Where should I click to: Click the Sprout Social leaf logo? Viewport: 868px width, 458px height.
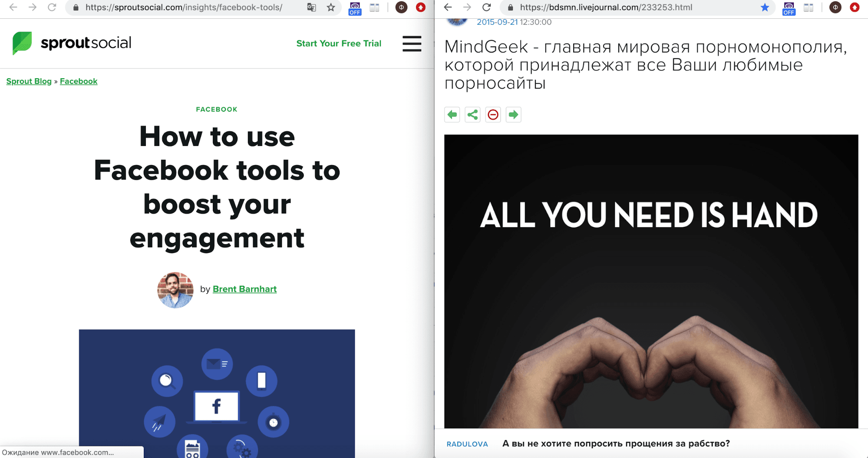pyautogui.click(x=22, y=43)
